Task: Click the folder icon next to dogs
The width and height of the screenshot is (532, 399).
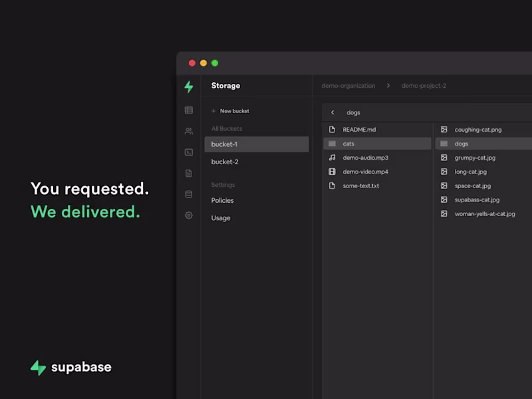Action: 444,144
